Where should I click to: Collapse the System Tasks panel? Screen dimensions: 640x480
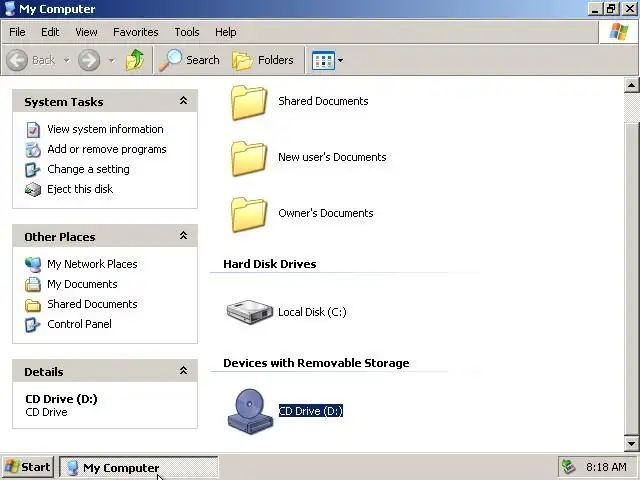(184, 100)
